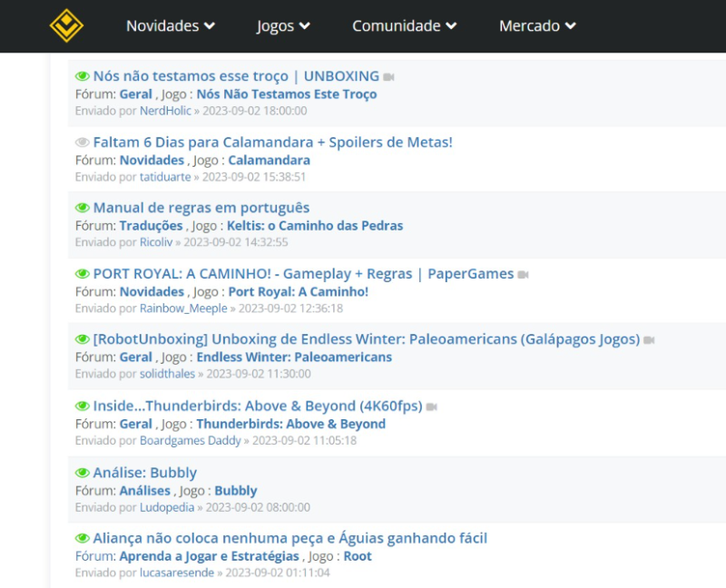The image size is (726, 588).
Task: Visit Boardgames Daddy's user profile
Action: (x=191, y=440)
